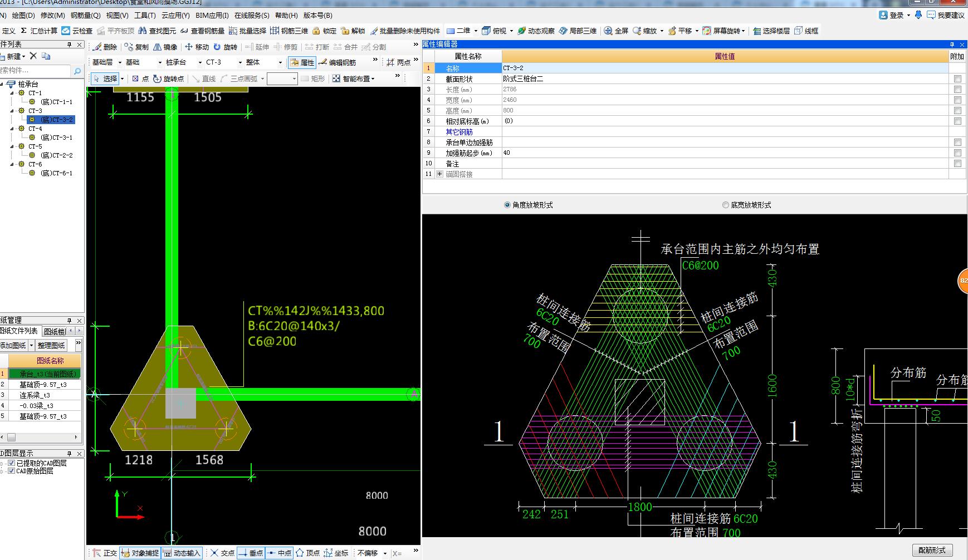The width and height of the screenshot is (968, 560).
Task: Open 选择楼层 select floor tool
Action: [x=771, y=31]
